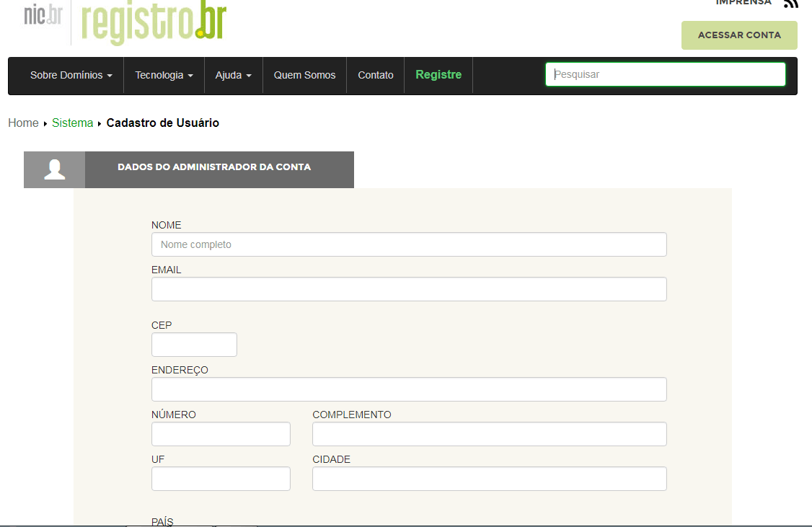Expand the Tecnologia dropdown menu
This screenshot has width=812, height=527.
164,75
